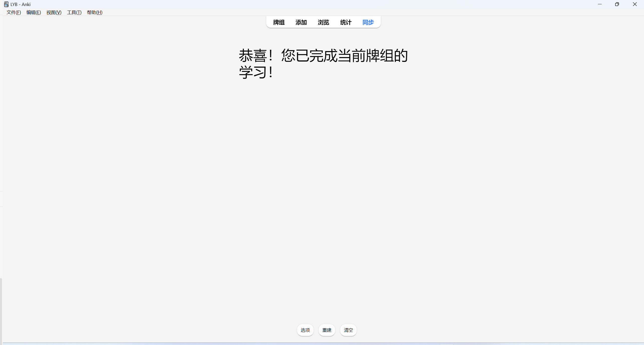This screenshot has width=644, height=345.
Task: Click the blue 同步 sync link
Action: (x=368, y=22)
